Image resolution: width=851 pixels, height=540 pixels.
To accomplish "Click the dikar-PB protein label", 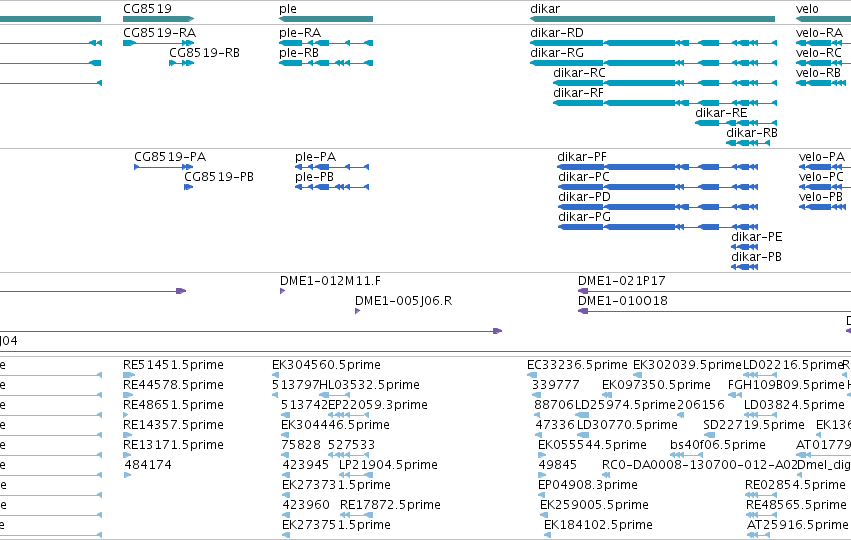I will pyautogui.click(x=757, y=257).
